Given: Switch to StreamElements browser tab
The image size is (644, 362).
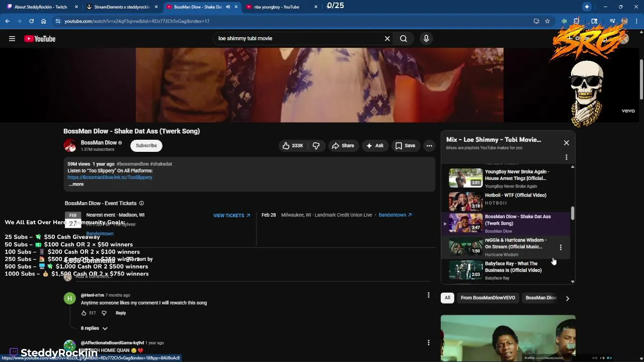Looking at the screenshot, I should coord(122,7).
